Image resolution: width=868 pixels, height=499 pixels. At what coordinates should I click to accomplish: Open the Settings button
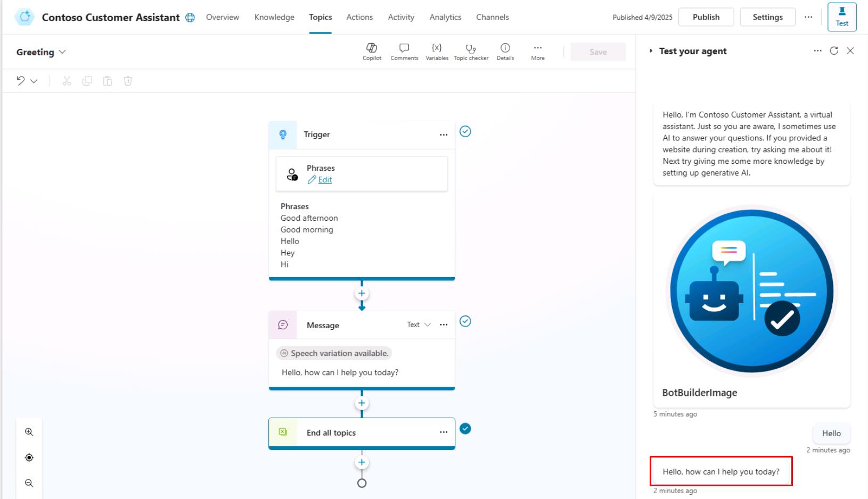coord(767,17)
